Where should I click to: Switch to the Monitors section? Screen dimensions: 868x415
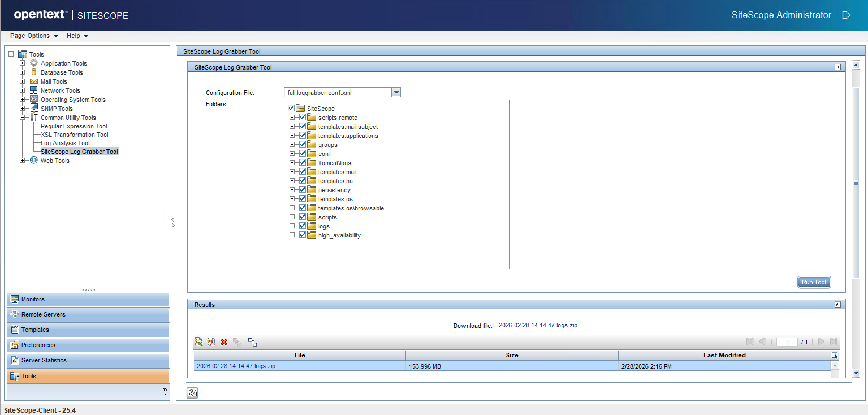coord(88,299)
